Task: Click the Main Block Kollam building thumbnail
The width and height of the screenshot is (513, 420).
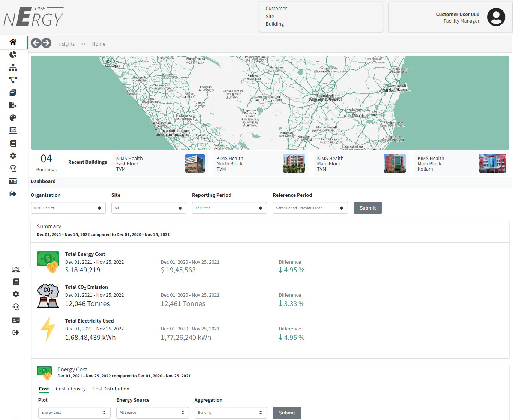Action: 492,163
